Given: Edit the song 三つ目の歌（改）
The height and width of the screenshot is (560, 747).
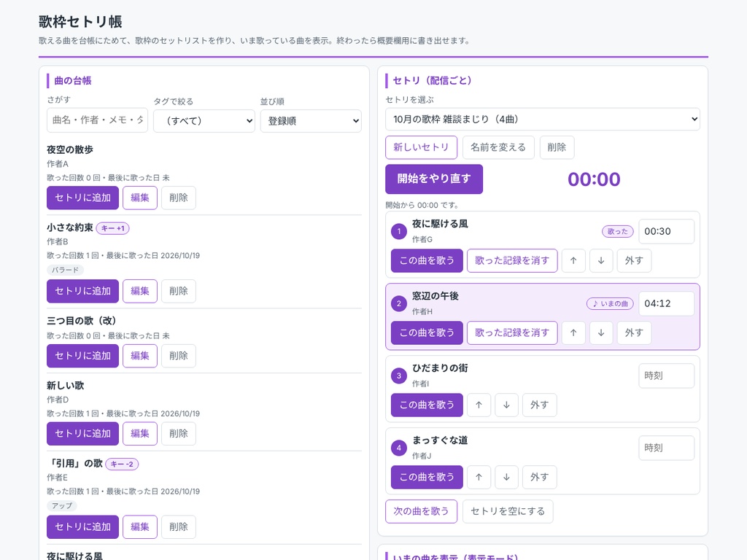Looking at the screenshot, I should pos(140,356).
